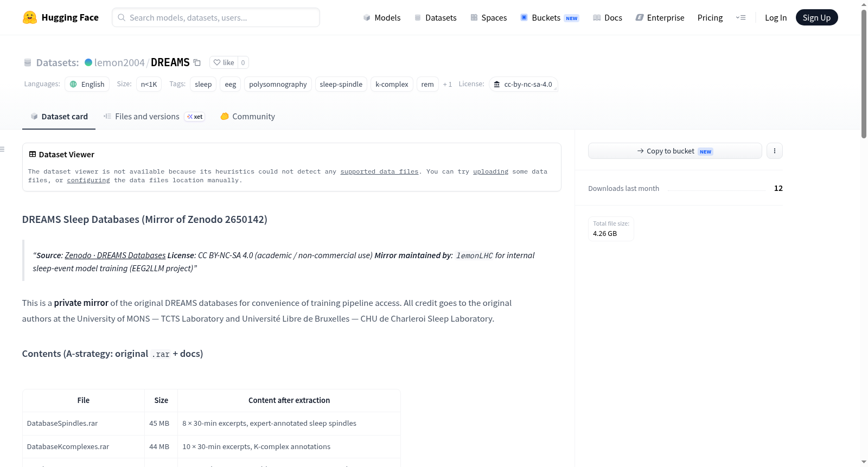
Task: Focus the search models, datasets, users field
Action: pyautogui.click(x=216, y=17)
